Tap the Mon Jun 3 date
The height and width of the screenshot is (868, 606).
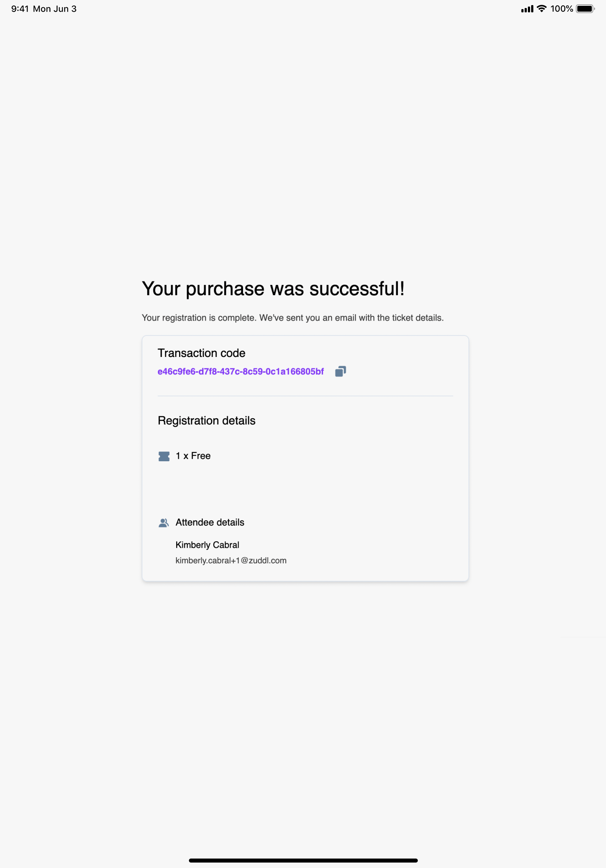click(55, 9)
